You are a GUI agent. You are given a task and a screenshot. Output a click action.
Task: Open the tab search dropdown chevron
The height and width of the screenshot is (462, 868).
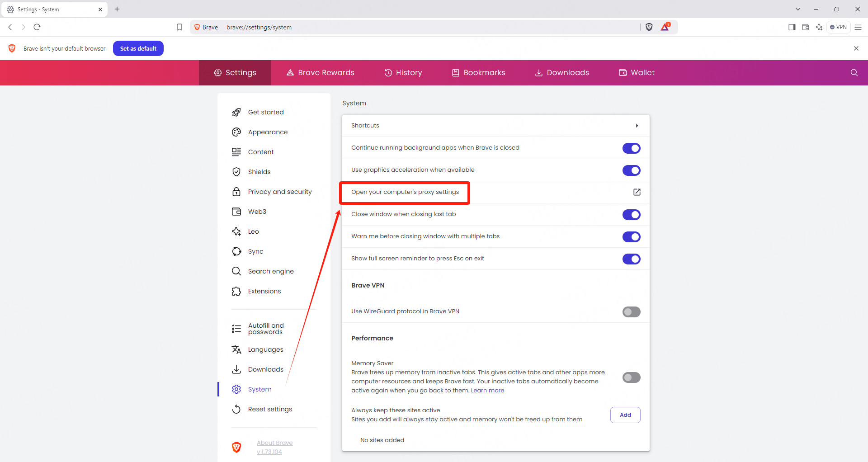(798, 9)
